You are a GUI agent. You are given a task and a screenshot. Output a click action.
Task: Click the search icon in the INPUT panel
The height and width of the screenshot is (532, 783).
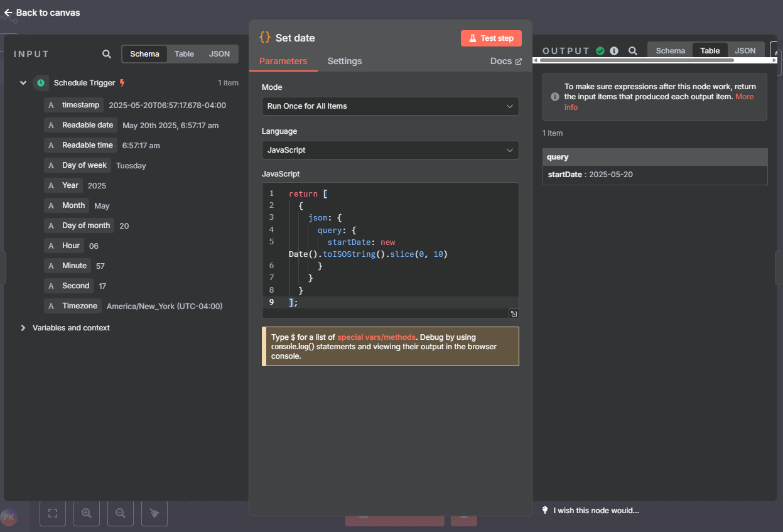(107, 54)
